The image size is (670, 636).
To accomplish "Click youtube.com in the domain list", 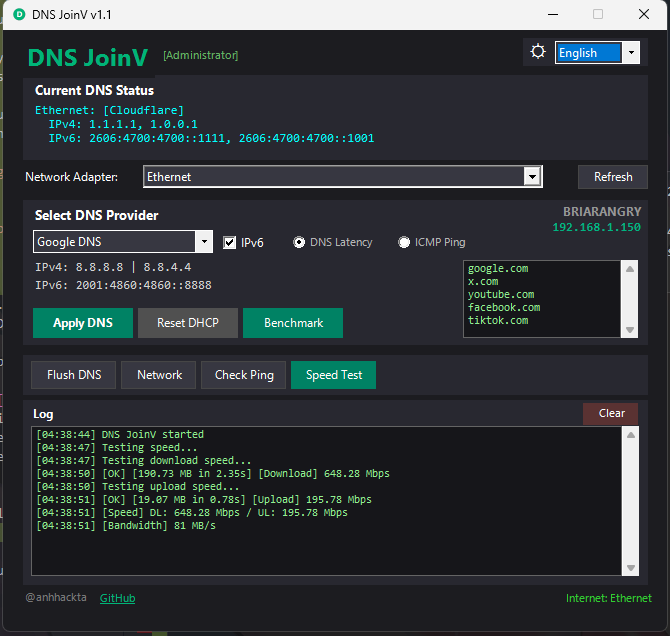I will tap(501, 294).
